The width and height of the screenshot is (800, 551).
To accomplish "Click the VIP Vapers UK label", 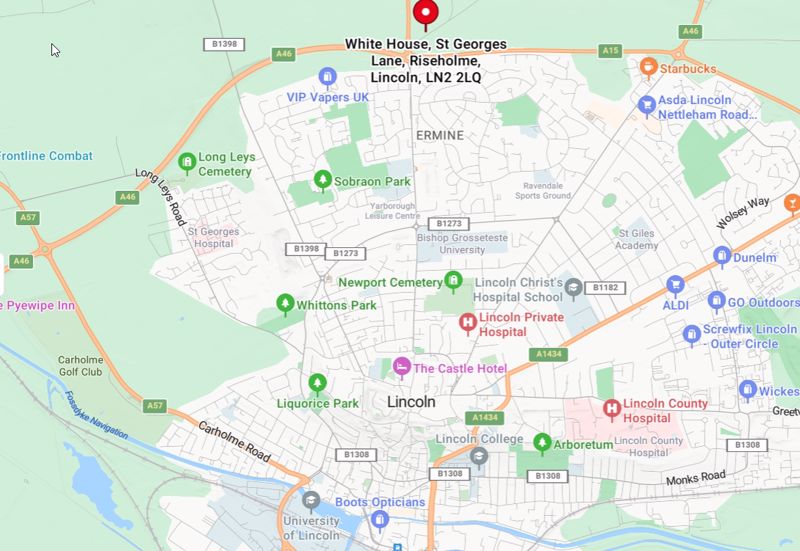I will [x=328, y=97].
